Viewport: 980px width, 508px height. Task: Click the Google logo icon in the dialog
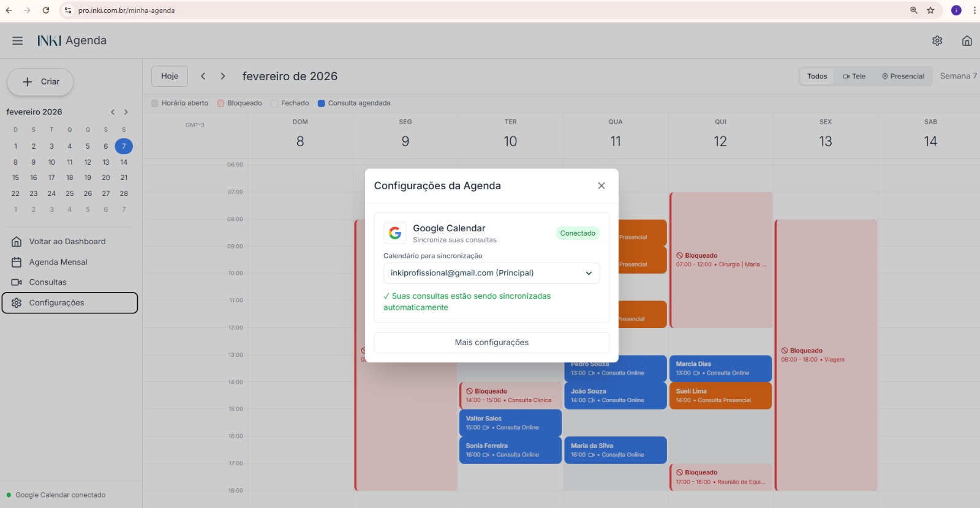tap(395, 233)
